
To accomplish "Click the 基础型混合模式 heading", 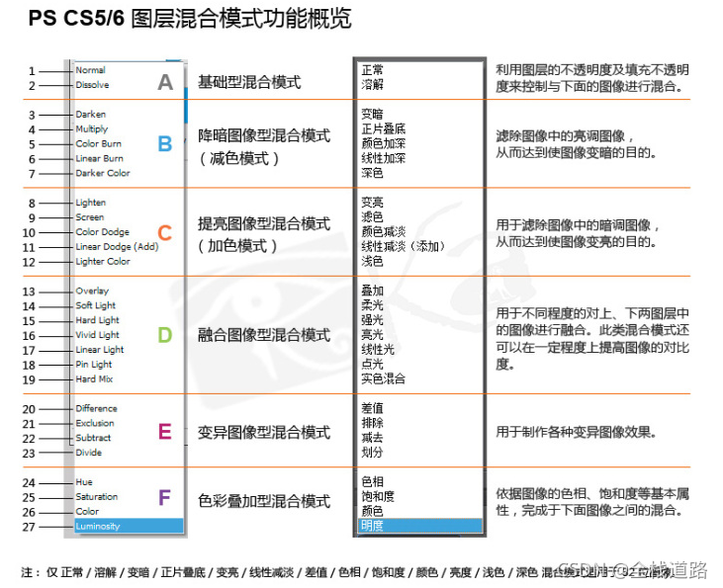I will point(249,83).
